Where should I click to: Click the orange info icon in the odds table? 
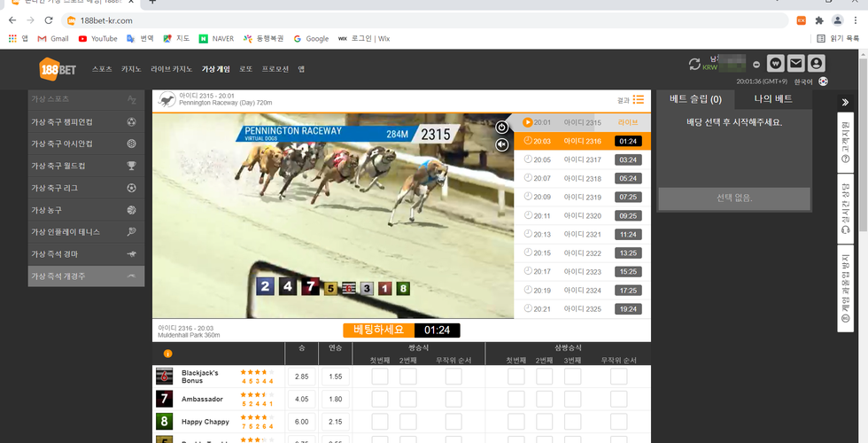tap(167, 354)
